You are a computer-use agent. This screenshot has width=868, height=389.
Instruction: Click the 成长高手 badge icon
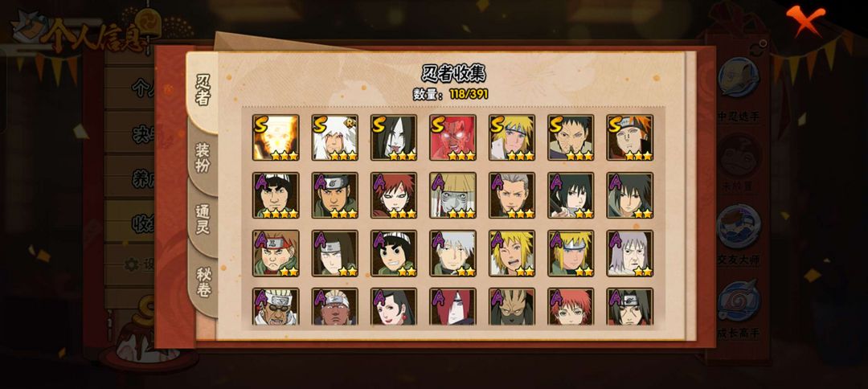[x=739, y=301]
